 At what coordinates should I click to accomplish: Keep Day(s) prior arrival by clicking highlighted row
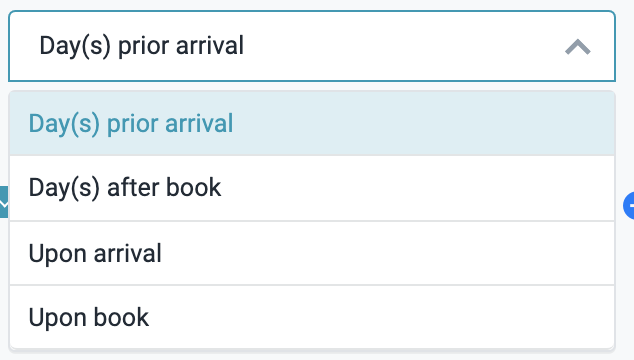[312, 123]
